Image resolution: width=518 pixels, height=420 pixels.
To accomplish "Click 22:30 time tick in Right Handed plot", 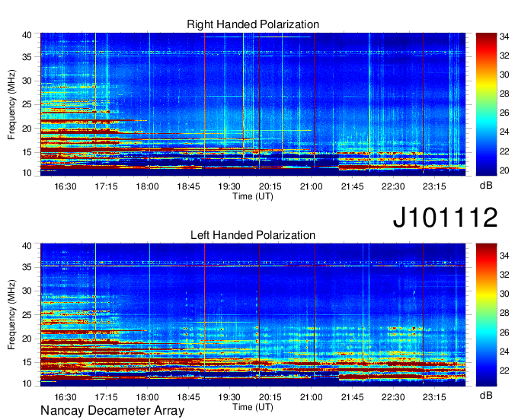I will click(x=393, y=186).
